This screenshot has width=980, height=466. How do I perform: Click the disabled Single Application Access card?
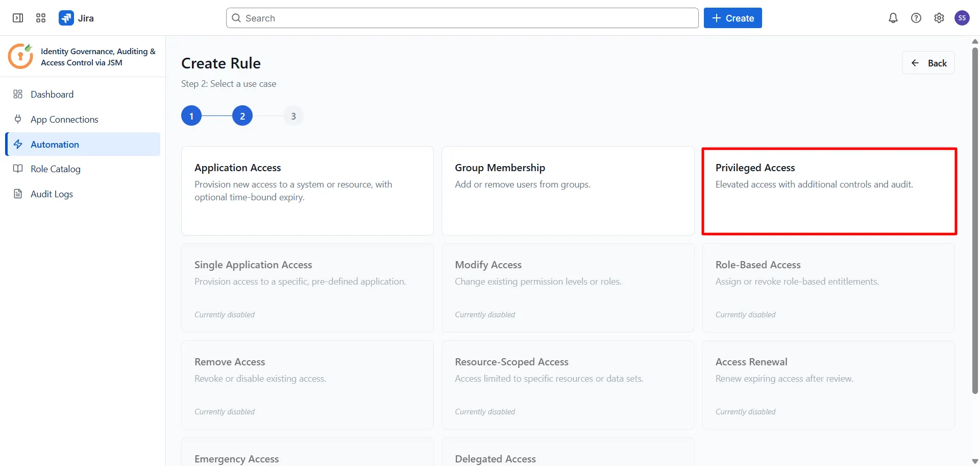(x=307, y=288)
